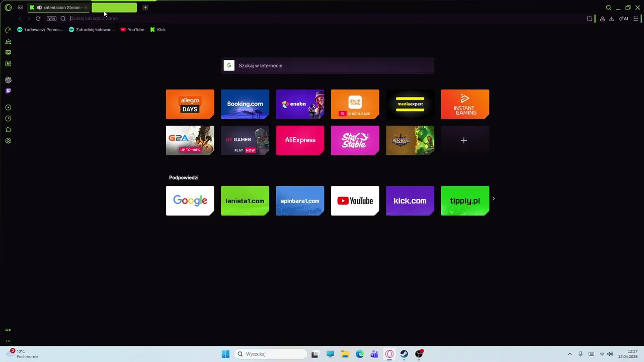Open the Star Stable speed dial tile
644x362 pixels.
coord(355,140)
